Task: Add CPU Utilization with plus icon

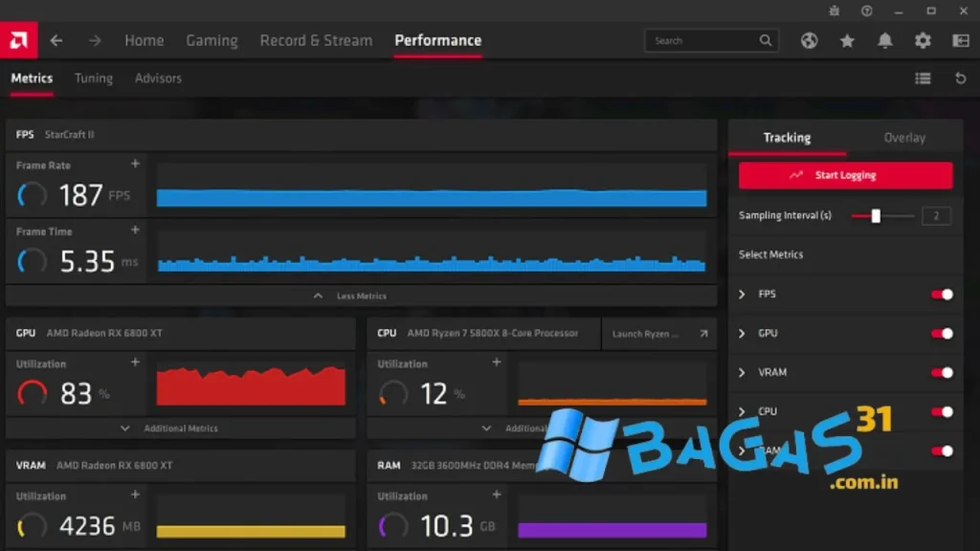Action: point(497,362)
